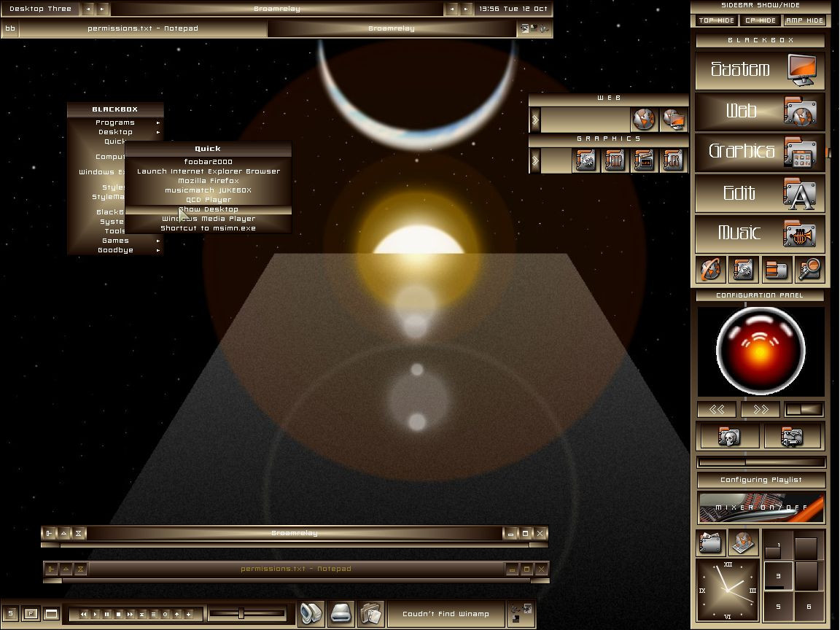Launch the Music trumpet icon

pos(799,233)
